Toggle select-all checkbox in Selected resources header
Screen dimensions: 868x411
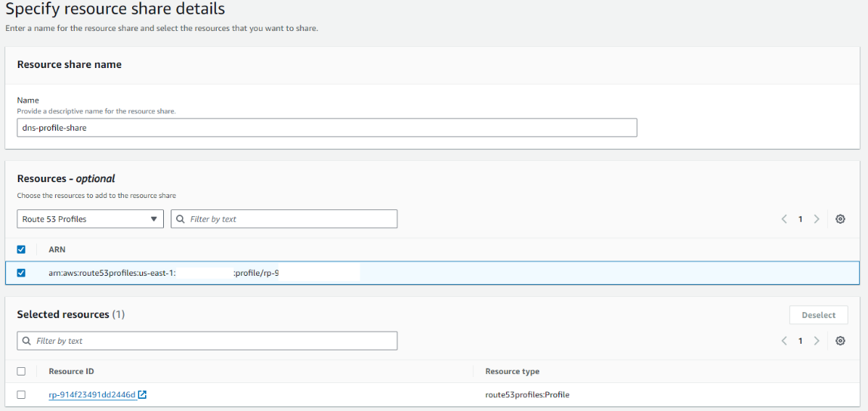21,371
